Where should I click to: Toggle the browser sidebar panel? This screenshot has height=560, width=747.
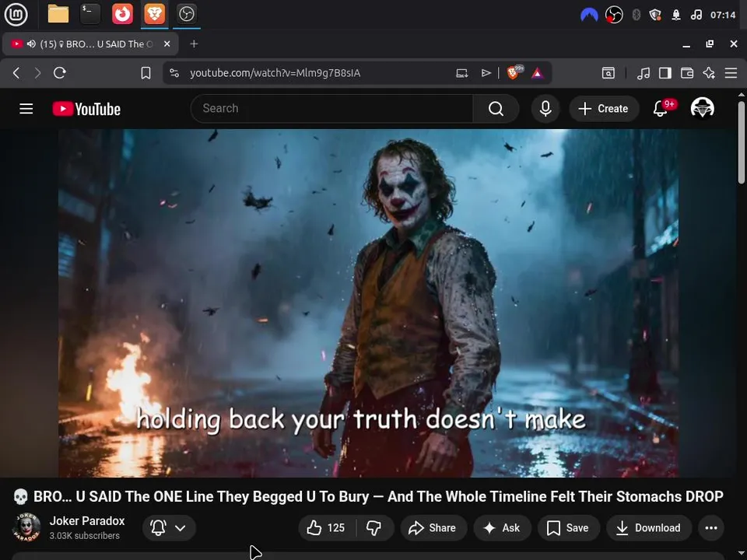(665, 73)
